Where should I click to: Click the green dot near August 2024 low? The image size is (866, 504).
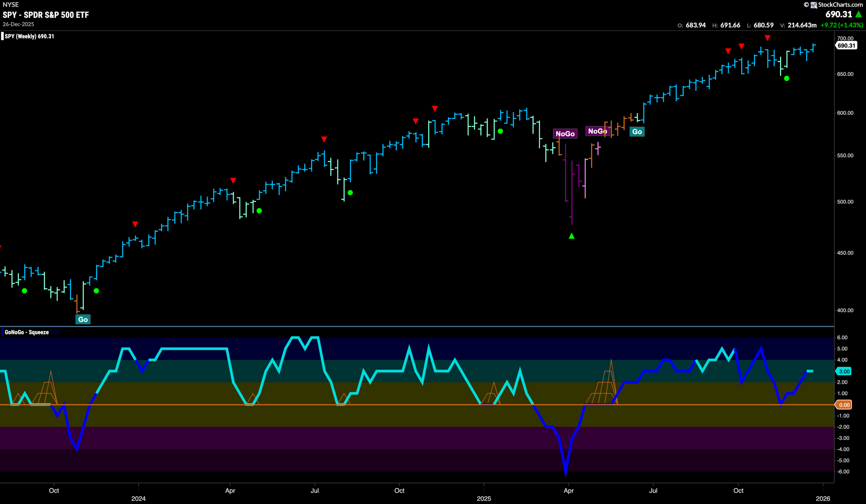[350, 193]
